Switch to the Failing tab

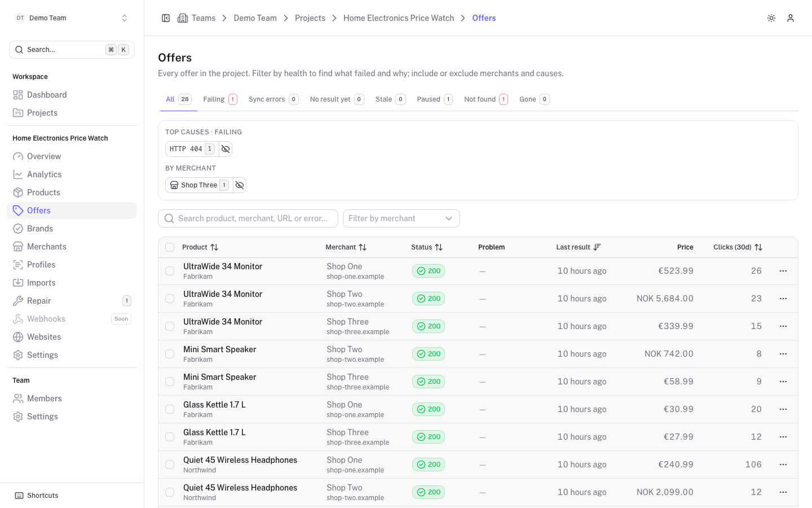pyautogui.click(x=220, y=99)
